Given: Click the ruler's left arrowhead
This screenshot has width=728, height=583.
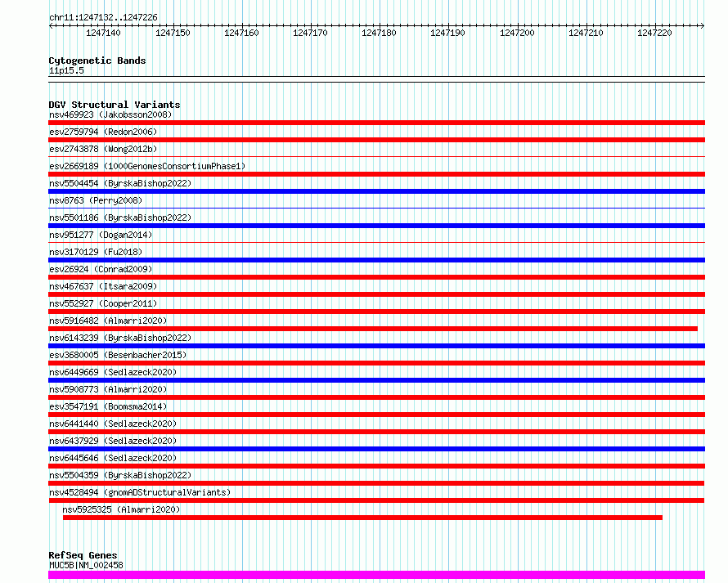Looking at the screenshot, I should pos(51,26).
